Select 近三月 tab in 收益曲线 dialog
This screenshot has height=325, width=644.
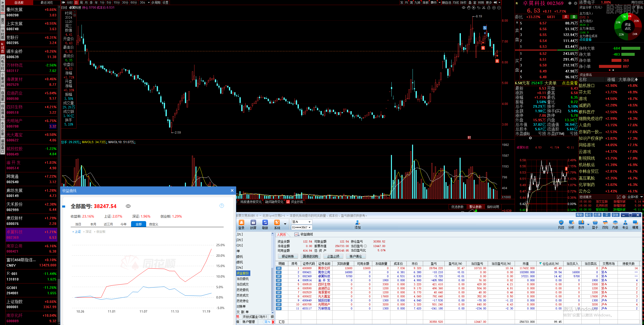point(108,224)
